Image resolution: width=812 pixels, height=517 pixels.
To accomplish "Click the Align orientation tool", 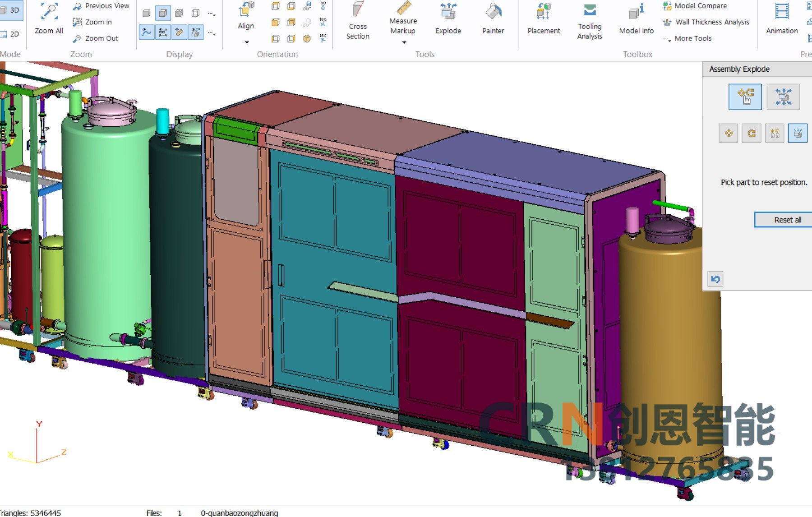I will point(246,16).
